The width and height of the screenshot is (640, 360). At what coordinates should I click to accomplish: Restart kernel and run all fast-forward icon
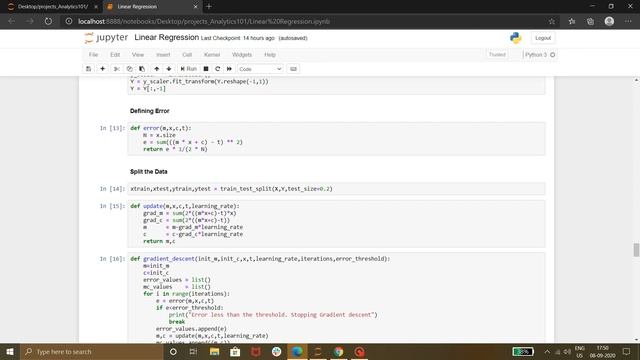coord(229,69)
